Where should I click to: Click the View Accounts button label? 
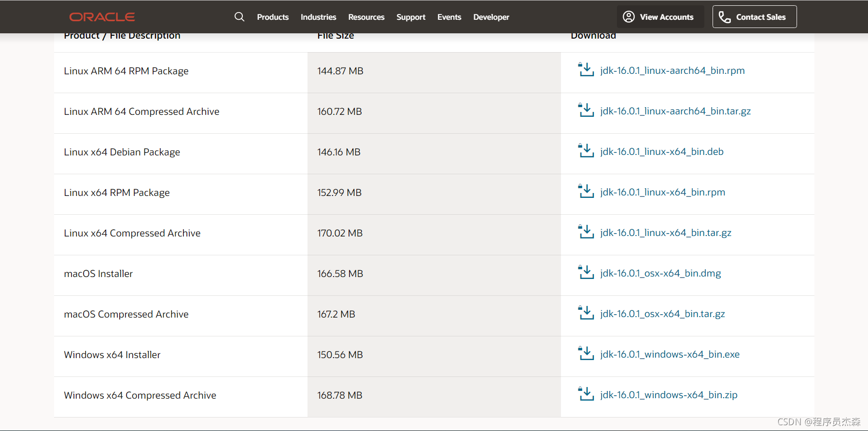pyautogui.click(x=667, y=17)
